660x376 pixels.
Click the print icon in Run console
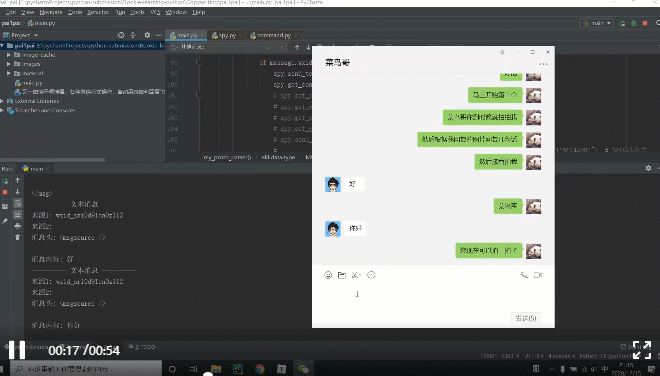pyautogui.click(x=18, y=226)
